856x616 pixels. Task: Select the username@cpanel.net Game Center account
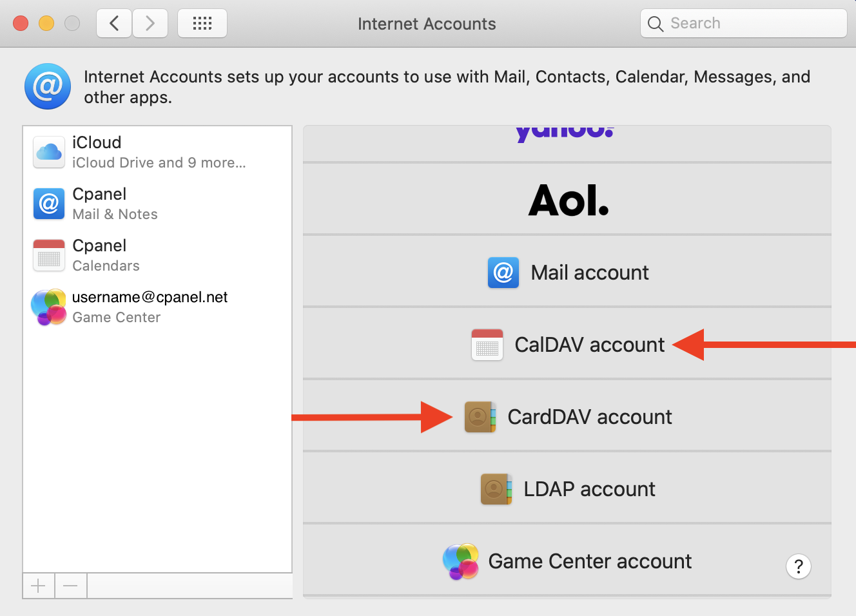pos(157,307)
